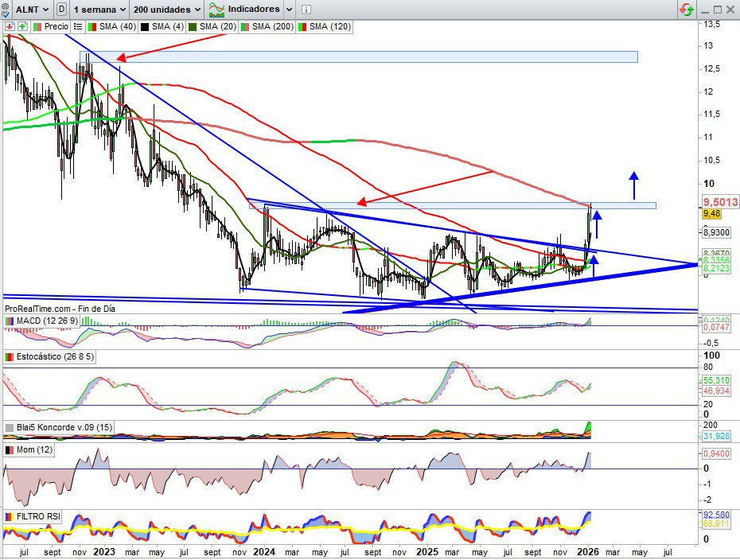Screen dimensions: 740x560
Task: Click the red down-arrow icon beside Precio
Action: (x=9, y=26)
